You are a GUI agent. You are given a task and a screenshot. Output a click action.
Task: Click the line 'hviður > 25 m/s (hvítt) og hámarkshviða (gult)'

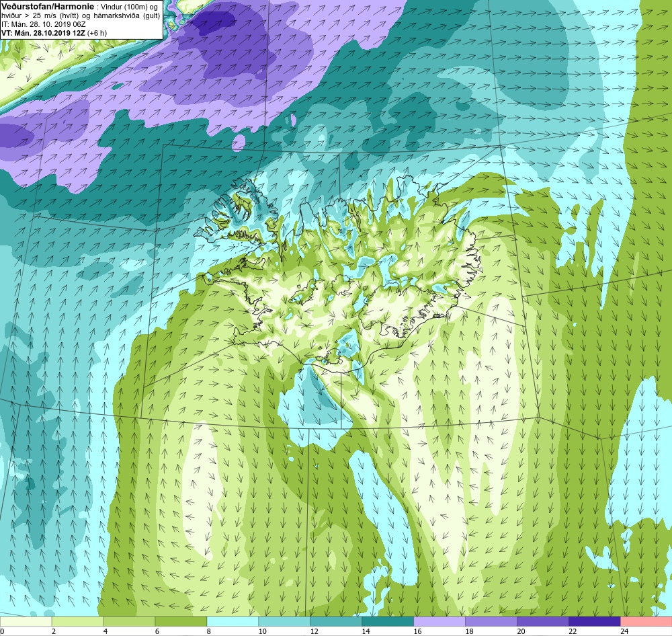[x=81, y=15]
